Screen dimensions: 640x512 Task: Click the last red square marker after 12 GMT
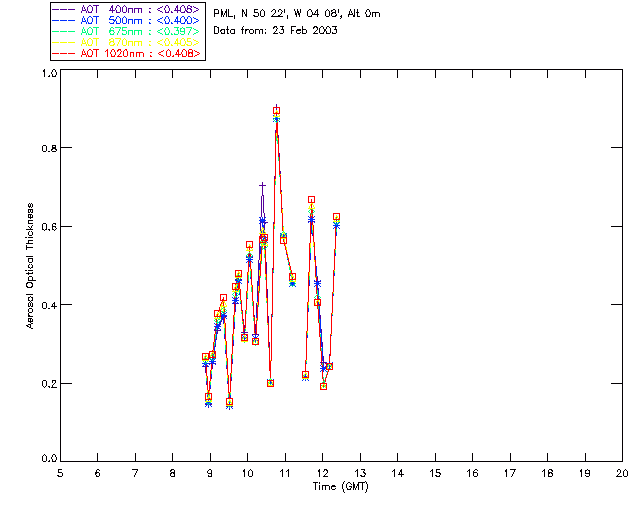pyautogui.click(x=336, y=217)
